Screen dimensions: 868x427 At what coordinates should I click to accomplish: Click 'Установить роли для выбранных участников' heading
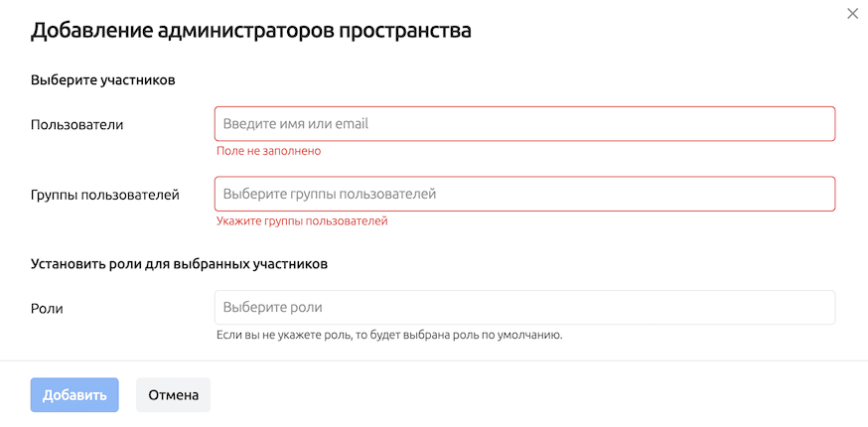click(180, 264)
